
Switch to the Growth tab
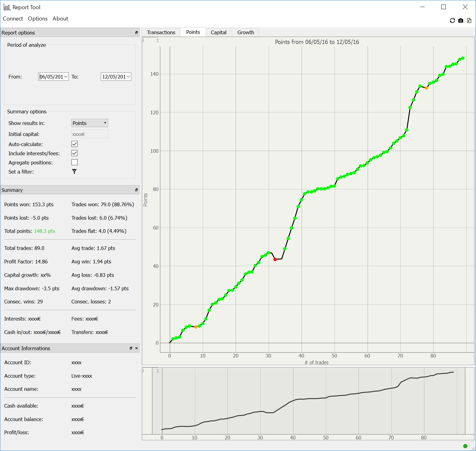pos(245,32)
